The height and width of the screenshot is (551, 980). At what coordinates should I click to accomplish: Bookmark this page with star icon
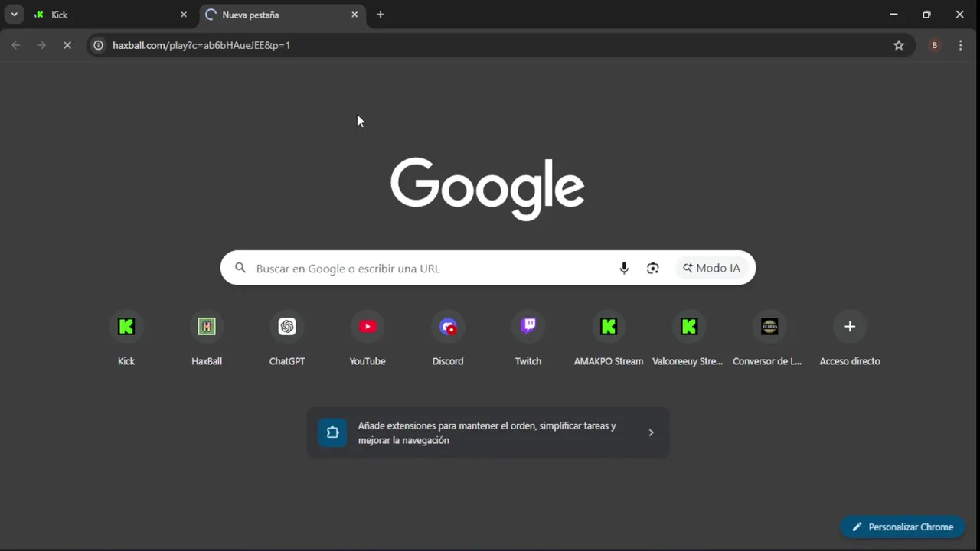pos(899,45)
